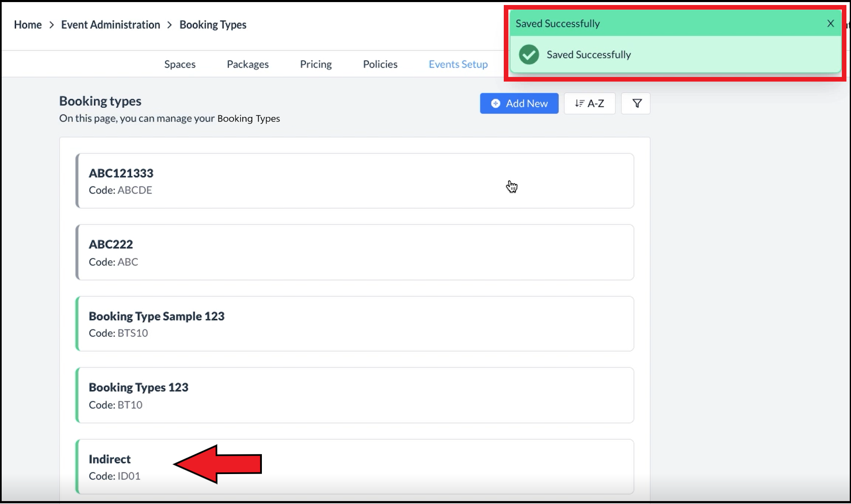The height and width of the screenshot is (504, 851).
Task: Click Booking Types breadcrumb
Action: point(213,25)
